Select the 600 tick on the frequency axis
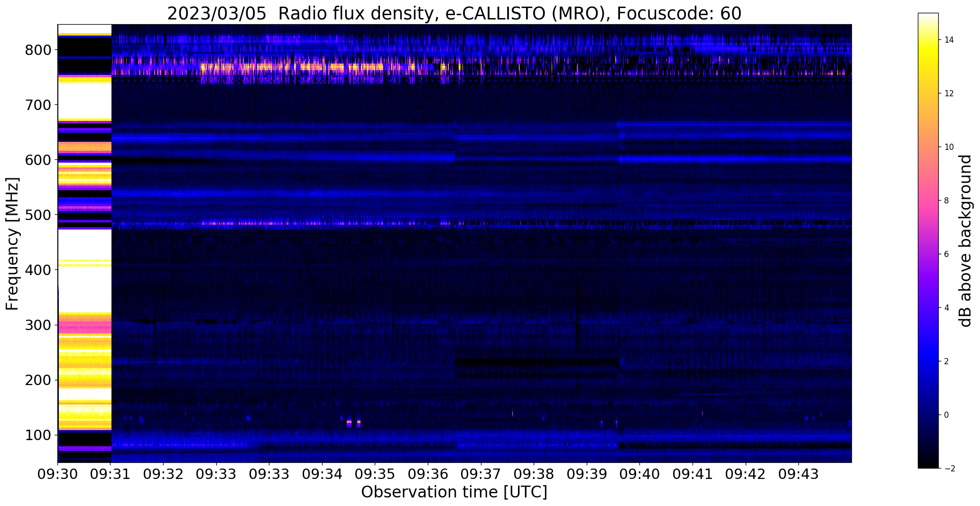 coord(38,160)
